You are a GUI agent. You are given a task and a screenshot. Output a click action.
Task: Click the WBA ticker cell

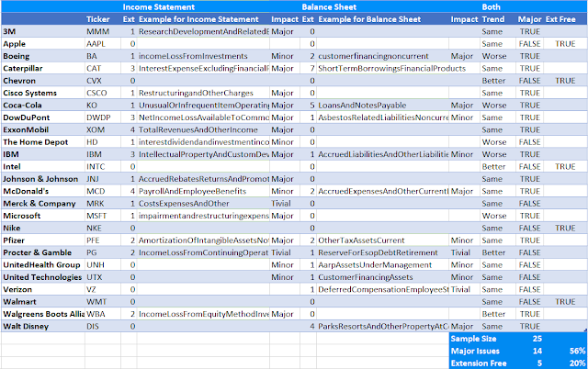103,314
